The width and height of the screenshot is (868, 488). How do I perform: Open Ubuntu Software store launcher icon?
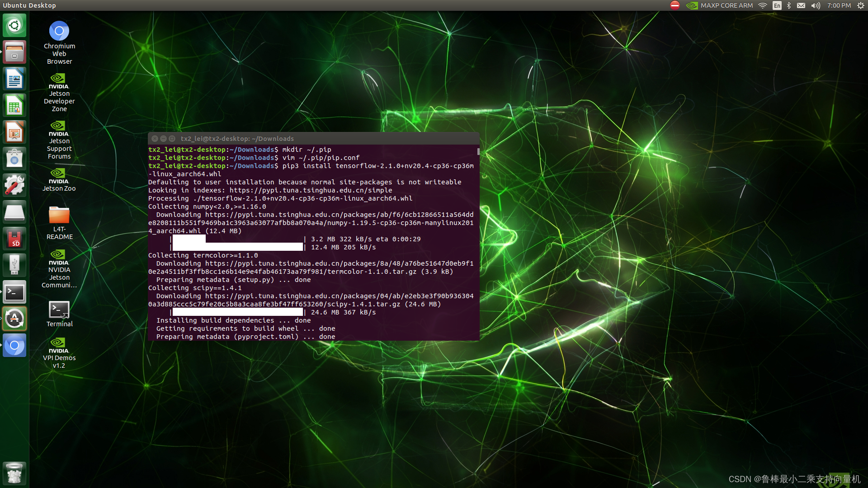tap(14, 159)
